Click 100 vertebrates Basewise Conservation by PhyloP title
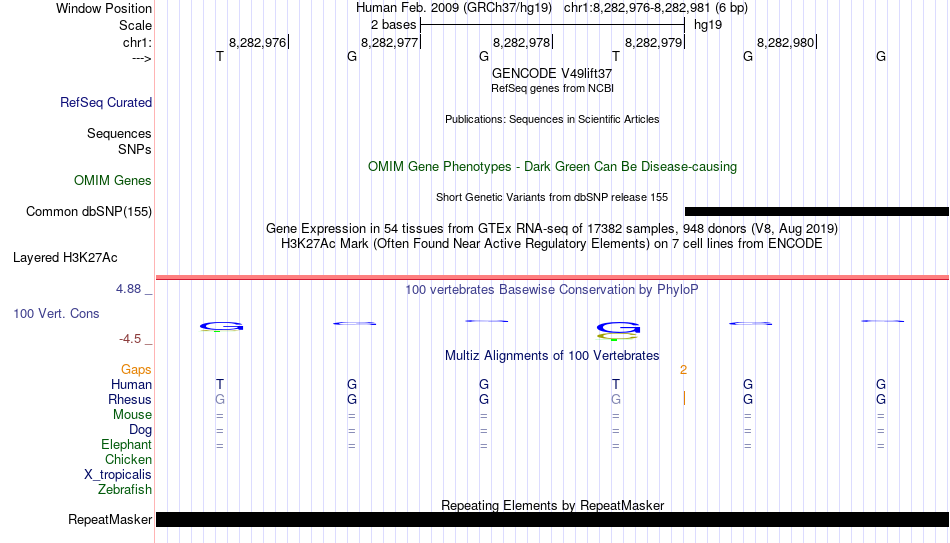The width and height of the screenshot is (950, 543). [x=552, y=290]
